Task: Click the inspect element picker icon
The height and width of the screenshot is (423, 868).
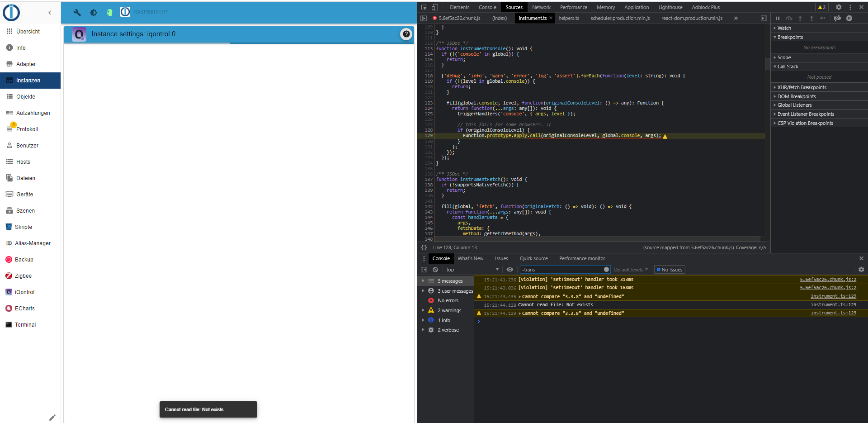Action: point(424,7)
